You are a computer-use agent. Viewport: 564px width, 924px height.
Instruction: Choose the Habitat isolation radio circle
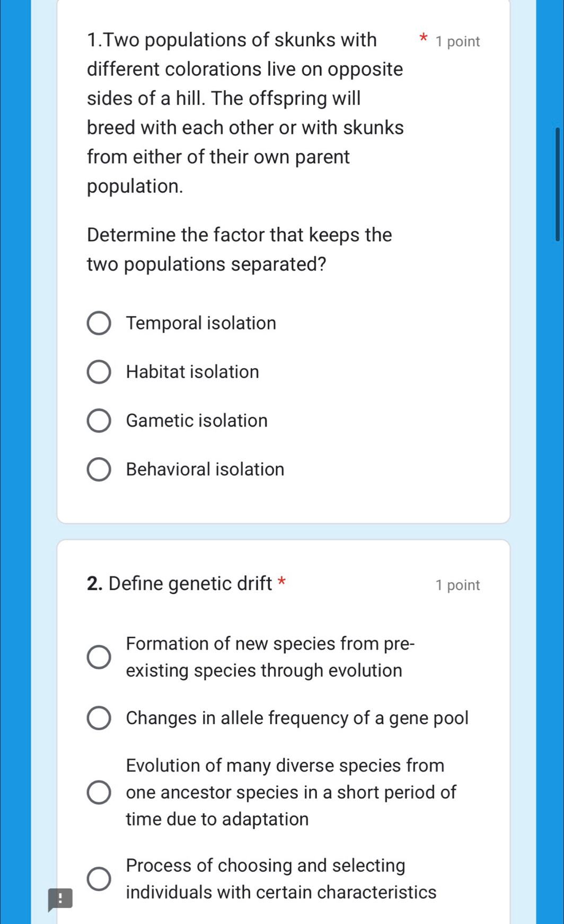99,372
